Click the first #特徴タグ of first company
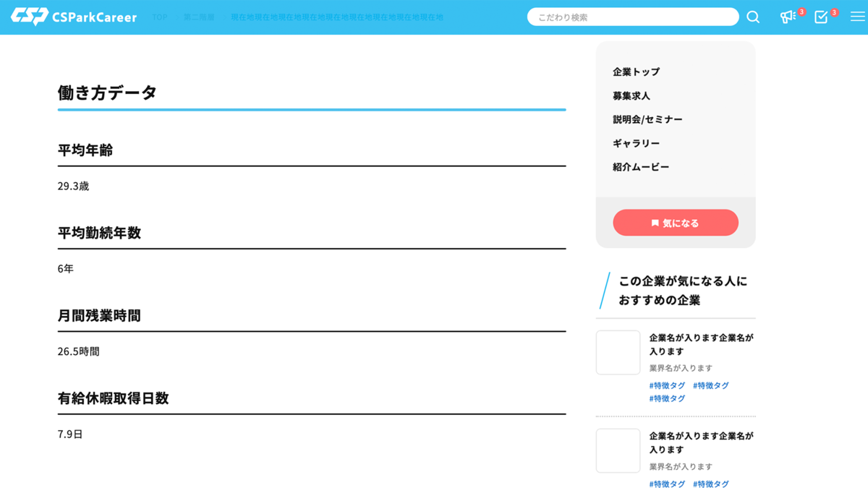Viewport: 868px width, 488px height. click(667, 385)
